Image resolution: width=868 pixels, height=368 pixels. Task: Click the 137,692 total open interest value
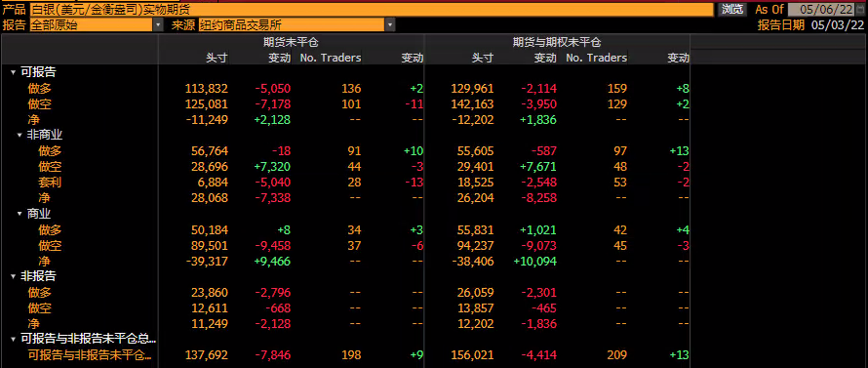[x=206, y=355]
